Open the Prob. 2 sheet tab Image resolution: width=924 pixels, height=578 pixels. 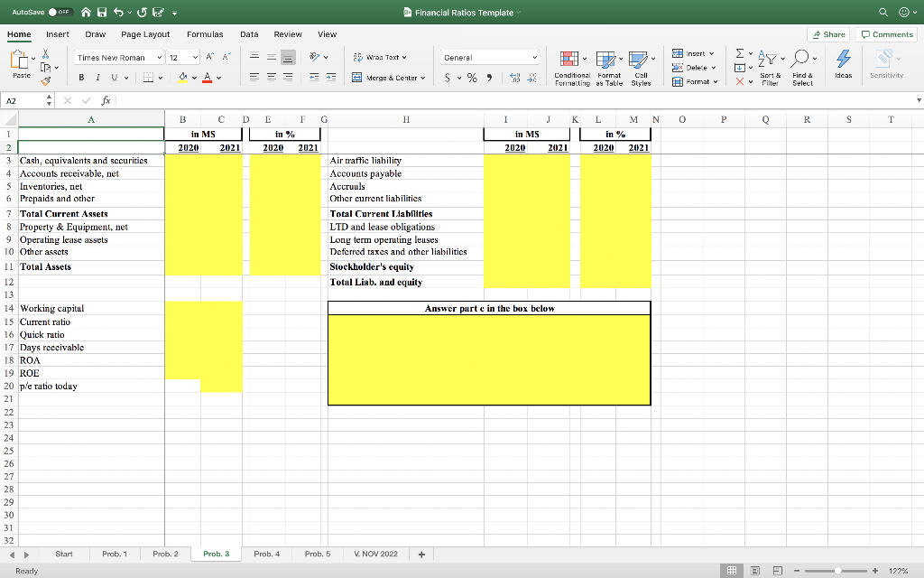(165, 554)
